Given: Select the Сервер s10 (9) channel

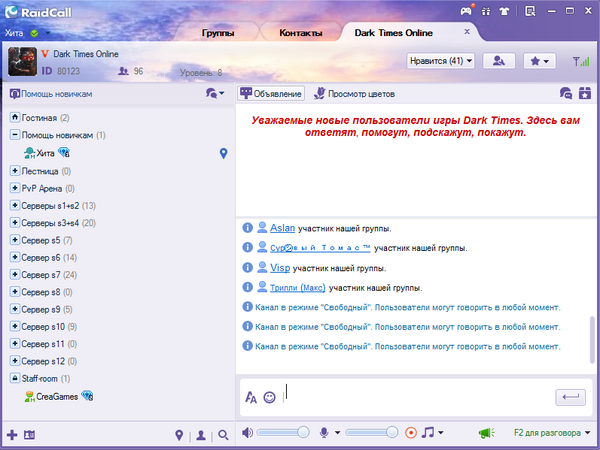Looking at the screenshot, I should click(49, 326).
